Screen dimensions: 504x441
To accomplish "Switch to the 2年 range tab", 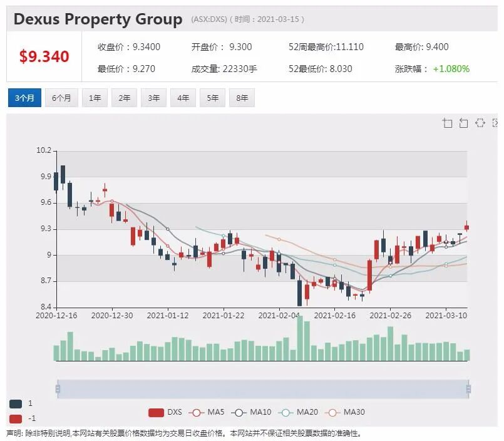I will [x=124, y=98].
